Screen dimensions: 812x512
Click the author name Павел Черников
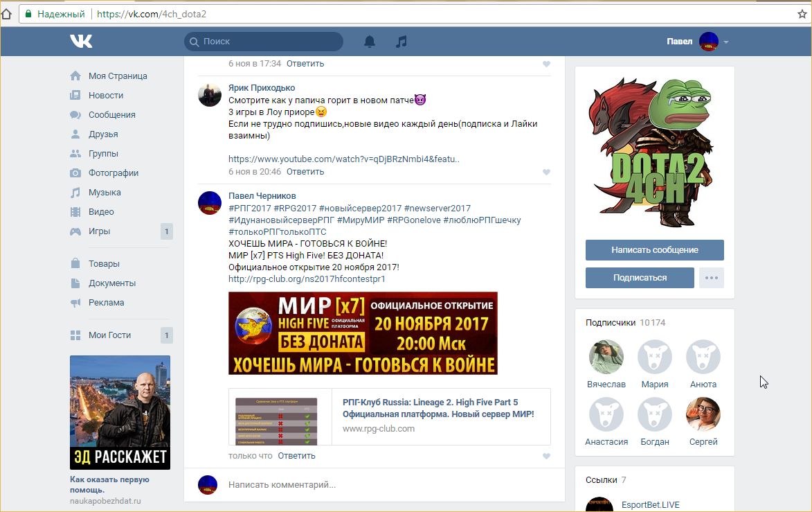(x=262, y=196)
